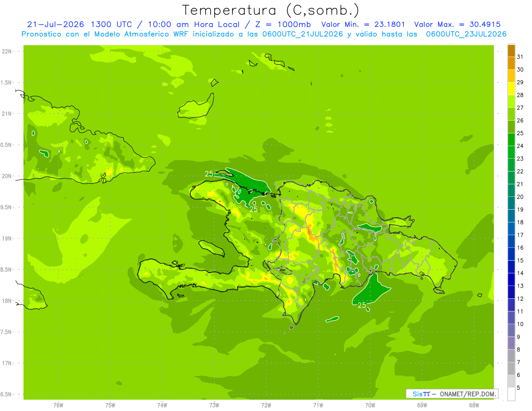The width and height of the screenshot is (532, 411).
Task: Click the 17N latitude axis label
Action: (7, 363)
